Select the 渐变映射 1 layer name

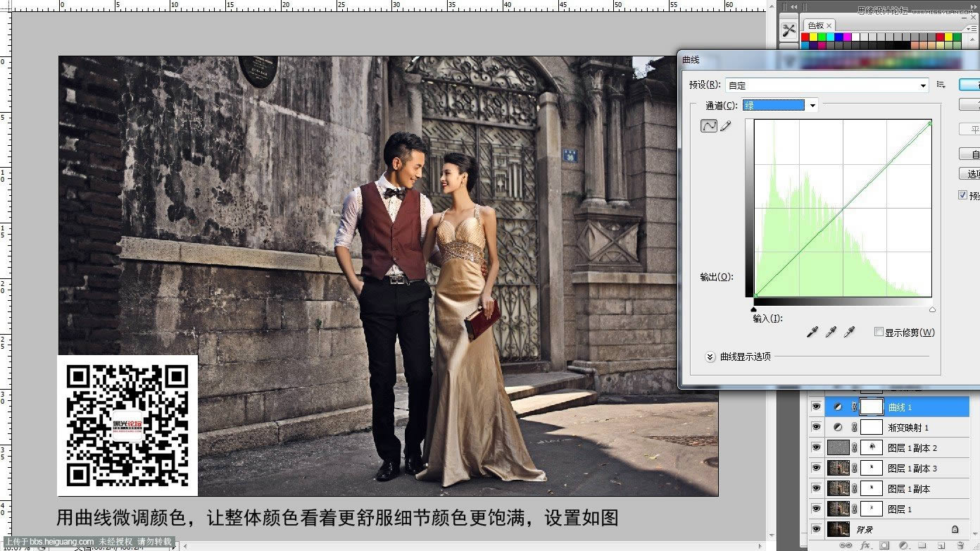point(908,428)
